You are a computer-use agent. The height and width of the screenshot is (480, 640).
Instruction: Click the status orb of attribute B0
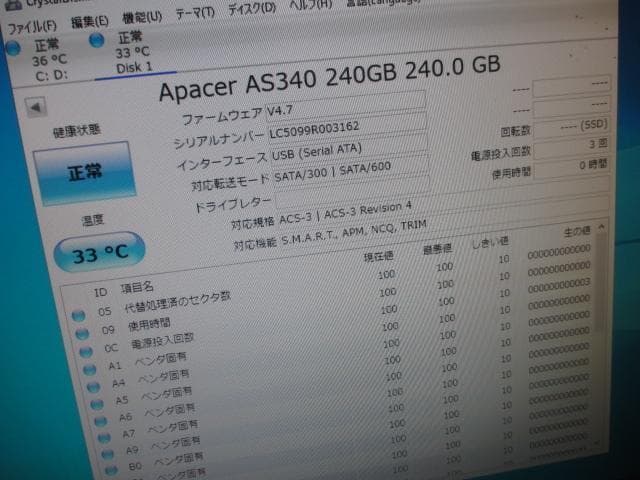tap(111, 469)
